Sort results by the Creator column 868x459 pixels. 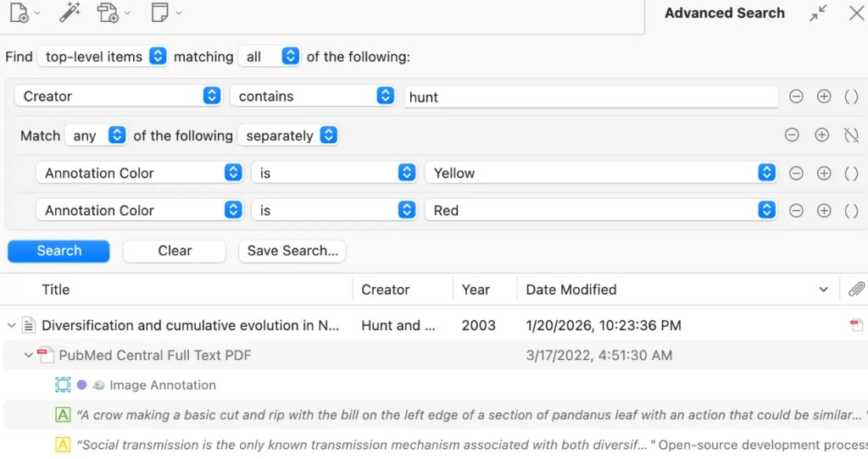click(x=385, y=290)
